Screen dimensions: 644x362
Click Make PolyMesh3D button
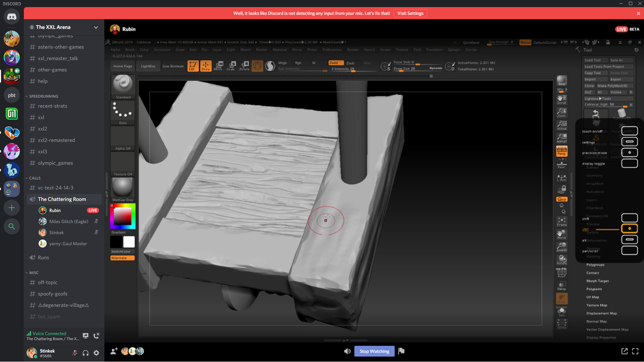point(615,86)
